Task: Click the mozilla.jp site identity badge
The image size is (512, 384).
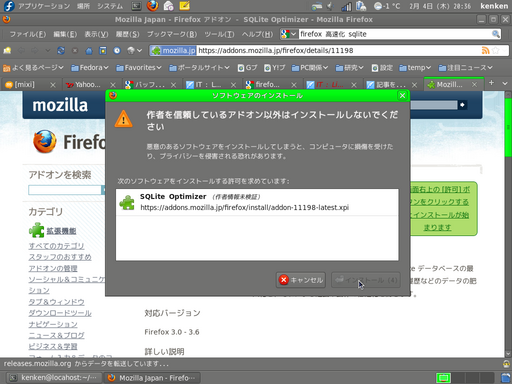Action: pos(173,50)
